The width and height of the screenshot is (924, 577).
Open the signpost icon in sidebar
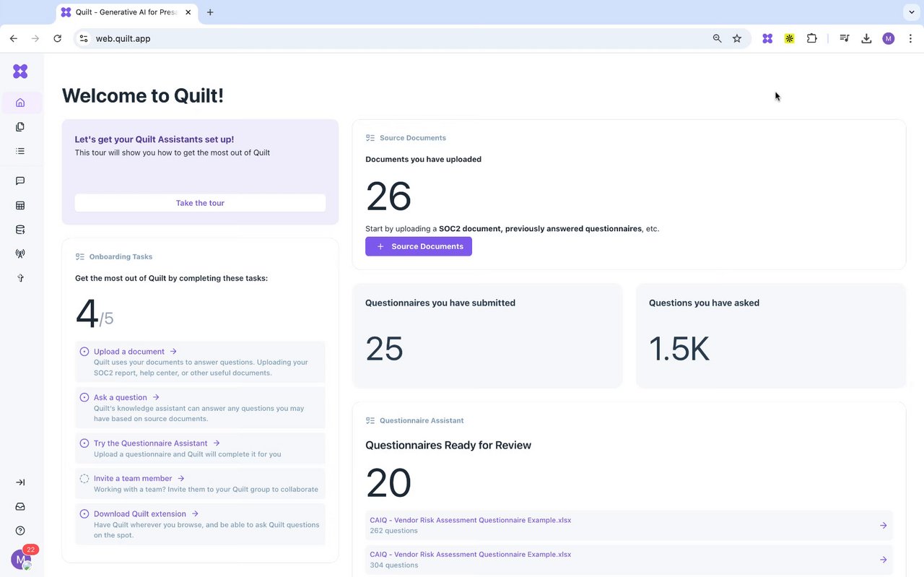pos(20,278)
